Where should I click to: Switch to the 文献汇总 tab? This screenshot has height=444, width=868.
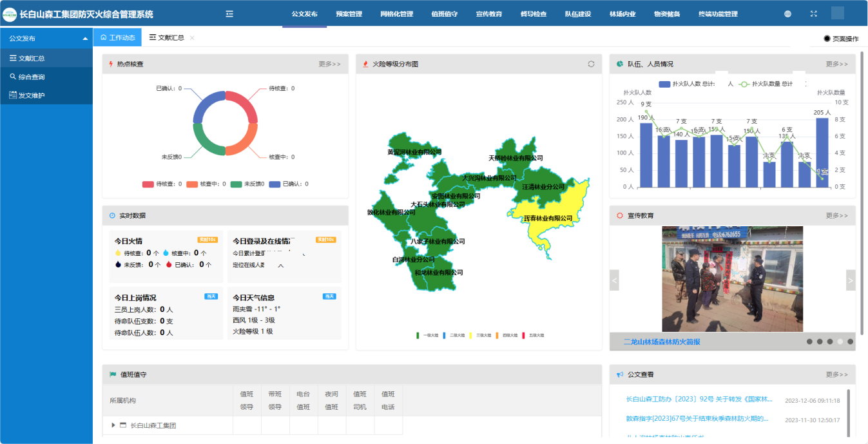click(167, 37)
